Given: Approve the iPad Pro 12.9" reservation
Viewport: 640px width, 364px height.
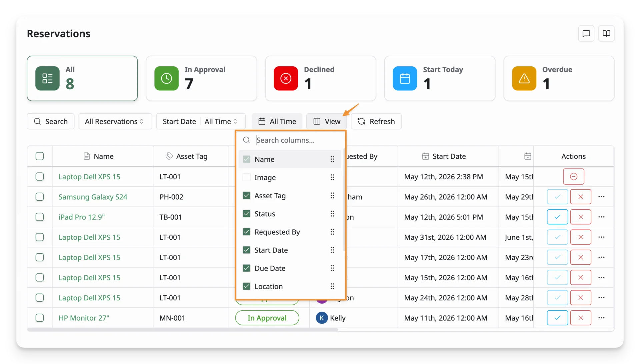Looking at the screenshot, I should (557, 217).
